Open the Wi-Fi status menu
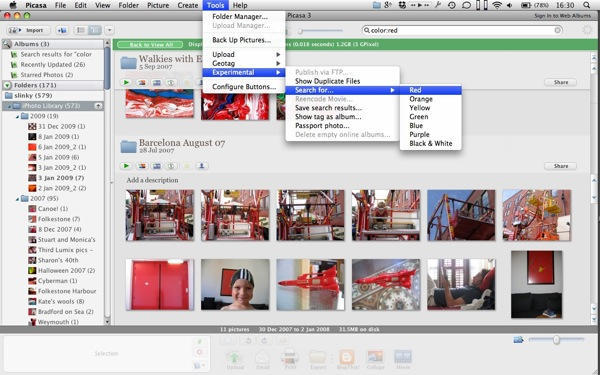This screenshot has height=375, width=600. [497, 5]
